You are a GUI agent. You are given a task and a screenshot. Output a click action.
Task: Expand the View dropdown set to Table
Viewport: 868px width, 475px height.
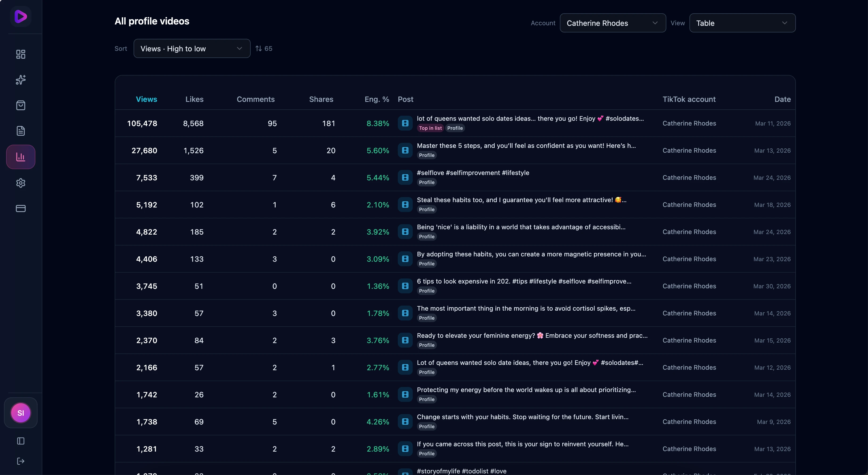[x=742, y=23]
